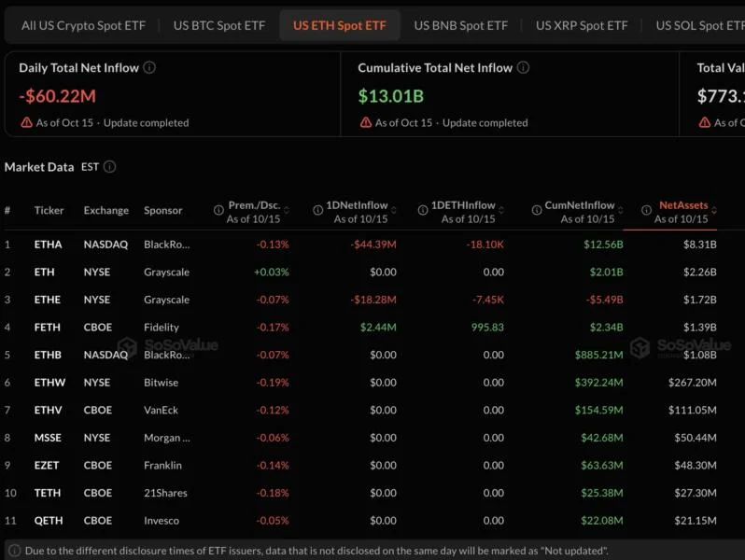Sort table by NetAssets arrows
The image size is (745, 560).
coord(714,210)
